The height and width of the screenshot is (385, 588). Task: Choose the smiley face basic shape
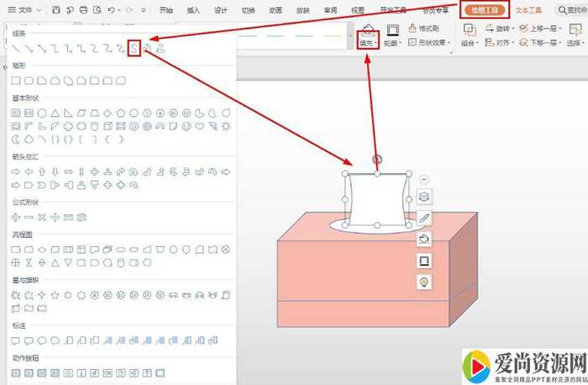[185, 127]
